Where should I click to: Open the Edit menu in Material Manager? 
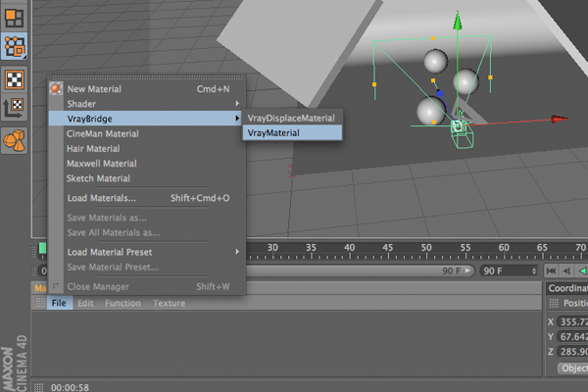(x=85, y=303)
